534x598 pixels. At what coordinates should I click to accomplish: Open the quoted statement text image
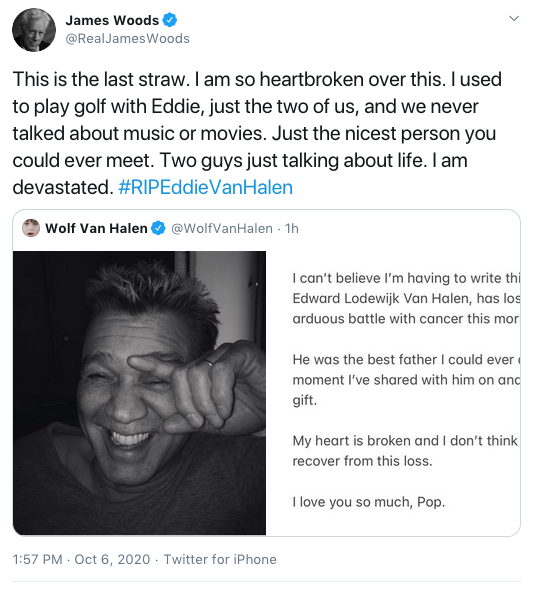point(393,393)
